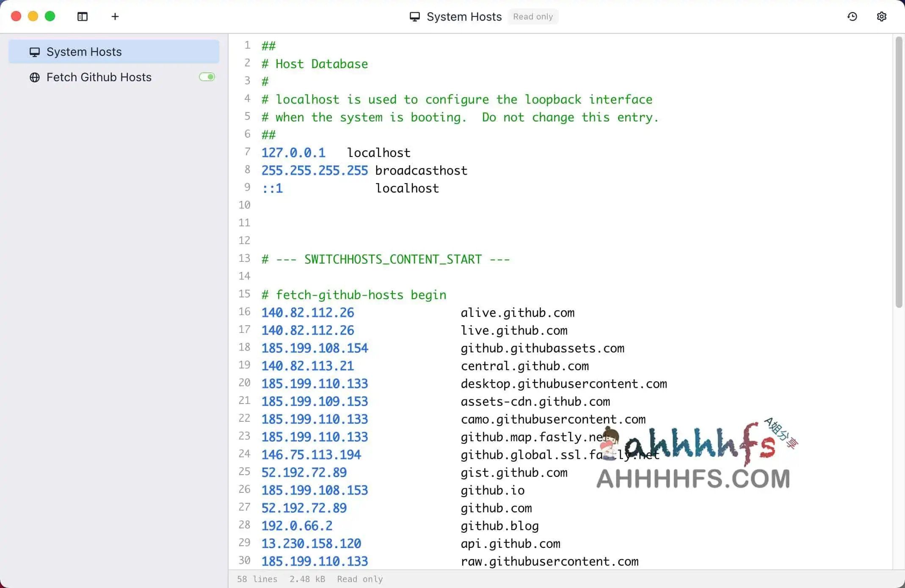
Task: Click the monitor icon beside System Hosts in sidebar
Action: [x=35, y=52]
